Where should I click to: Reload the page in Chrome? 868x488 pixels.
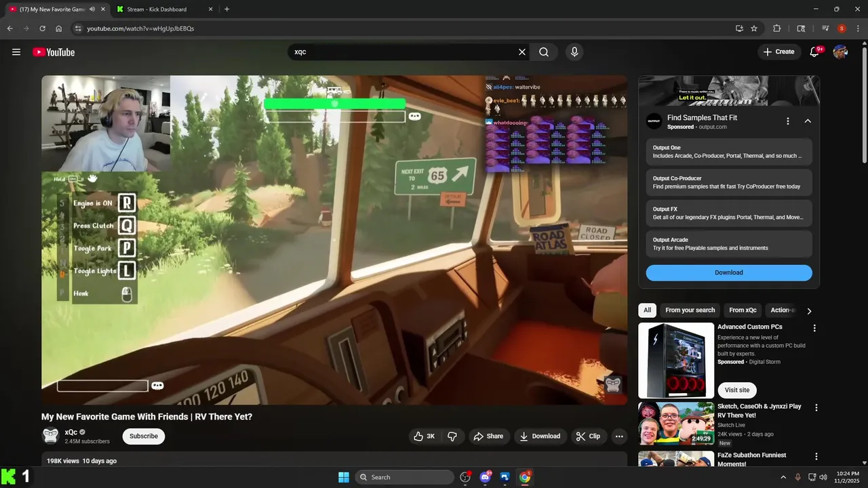tap(42, 28)
